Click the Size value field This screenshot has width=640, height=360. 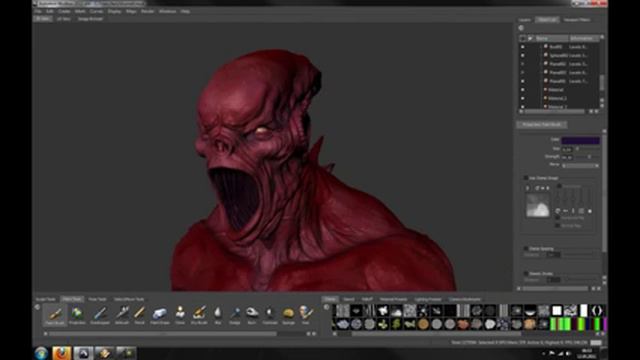click(x=567, y=149)
